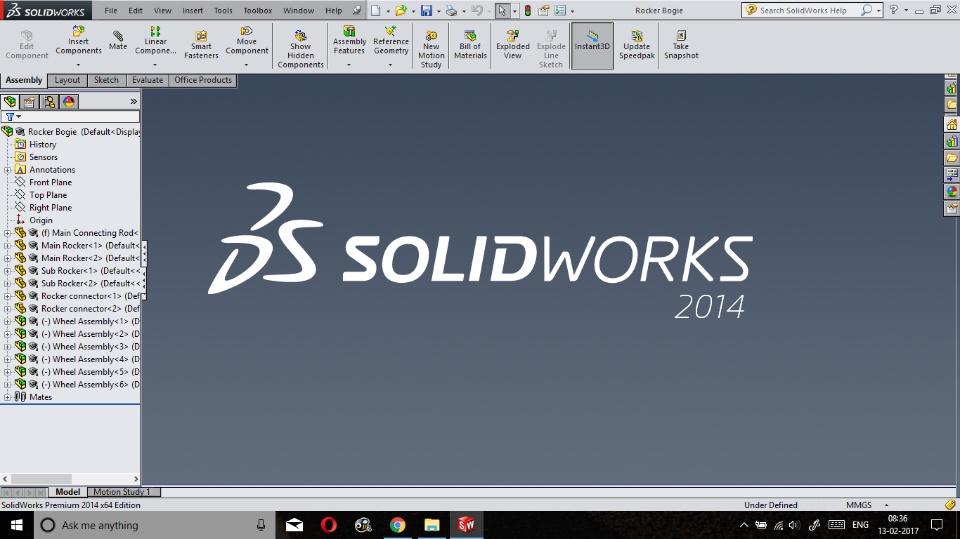Image resolution: width=960 pixels, height=539 pixels.
Task: Open Bill of Materials tool
Action: click(470, 45)
